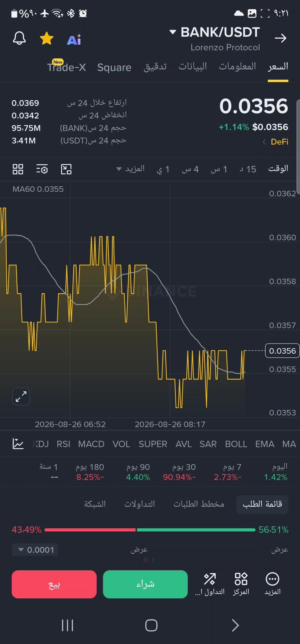
Task: Select the 1 س timeframe
Action: click(x=219, y=169)
